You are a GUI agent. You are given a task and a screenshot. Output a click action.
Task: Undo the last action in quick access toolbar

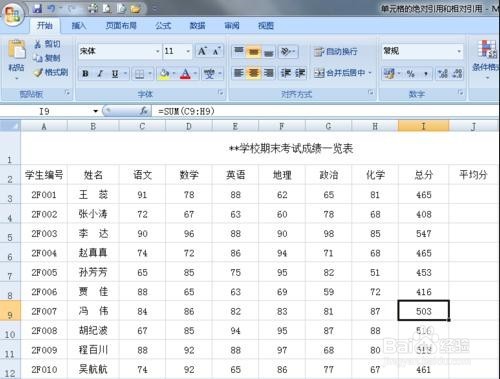(x=51, y=8)
